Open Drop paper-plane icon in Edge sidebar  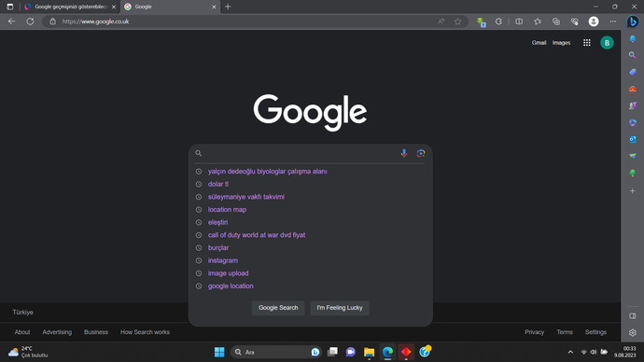(x=633, y=156)
